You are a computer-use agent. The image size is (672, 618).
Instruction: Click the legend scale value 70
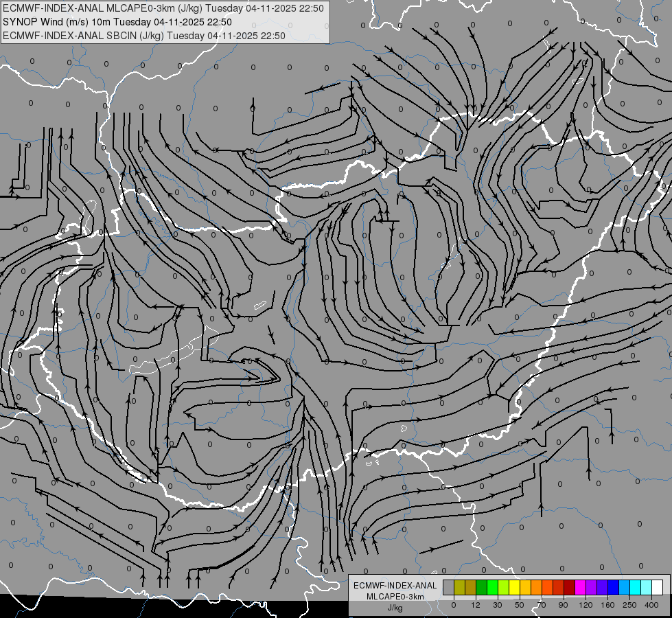[x=542, y=605]
